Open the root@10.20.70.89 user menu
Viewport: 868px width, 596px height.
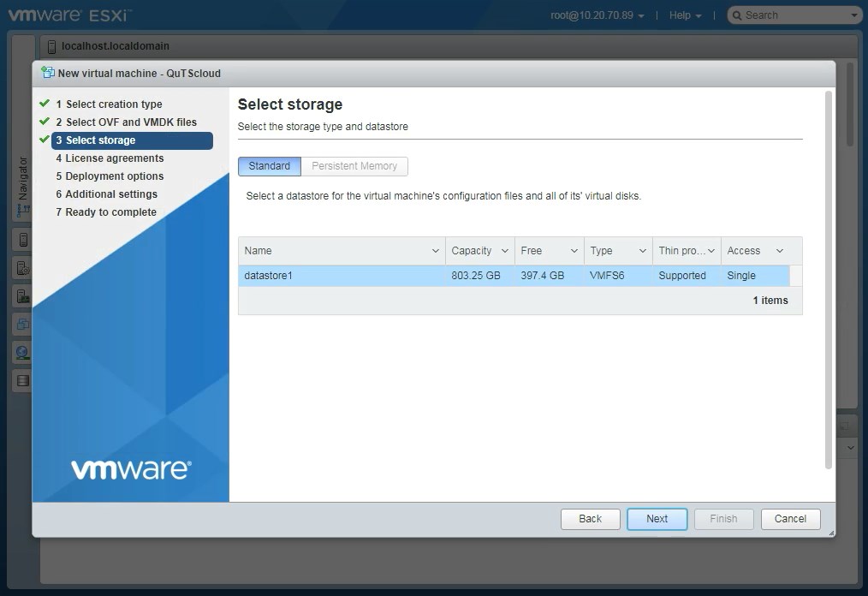pos(597,15)
